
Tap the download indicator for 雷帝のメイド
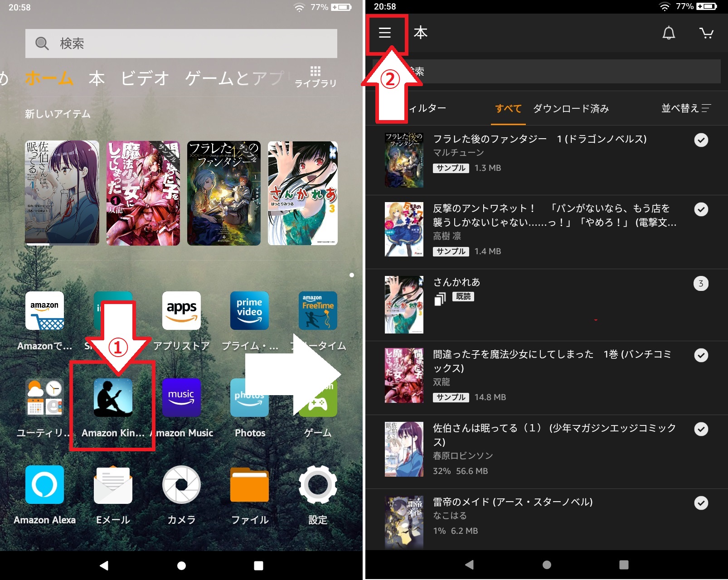pyautogui.click(x=701, y=503)
